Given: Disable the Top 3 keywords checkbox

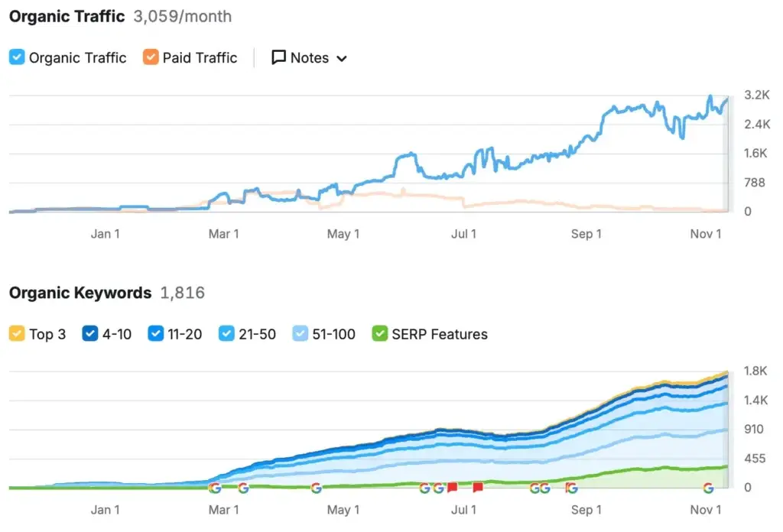Looking at the screenshot, I should coord(17,334).
